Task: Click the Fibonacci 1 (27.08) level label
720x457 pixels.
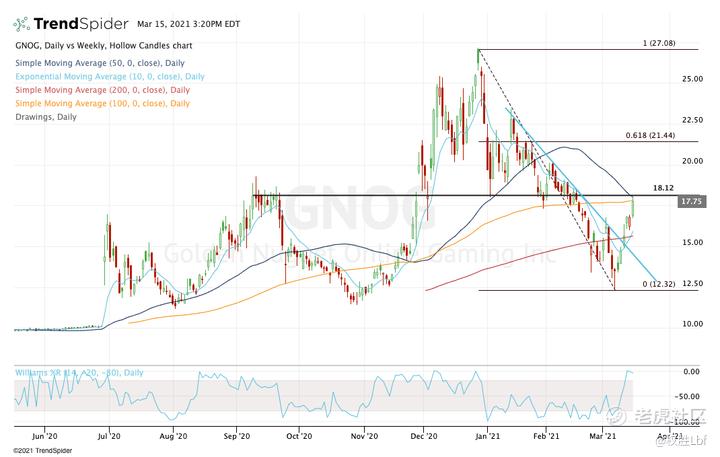Action: click(x=659, y=43)
